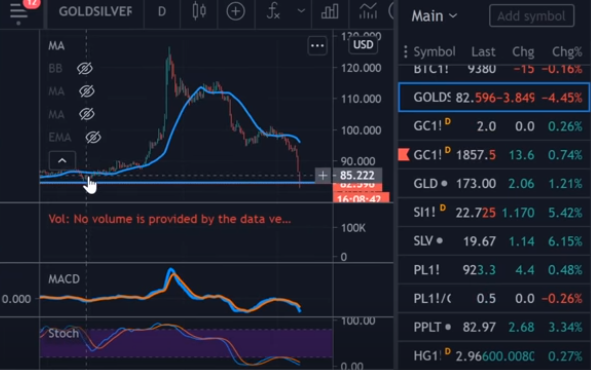Screen dimensions: 591x370
Task: Select the GC1! row with last 2.0
Action: [x=495, y=126]
